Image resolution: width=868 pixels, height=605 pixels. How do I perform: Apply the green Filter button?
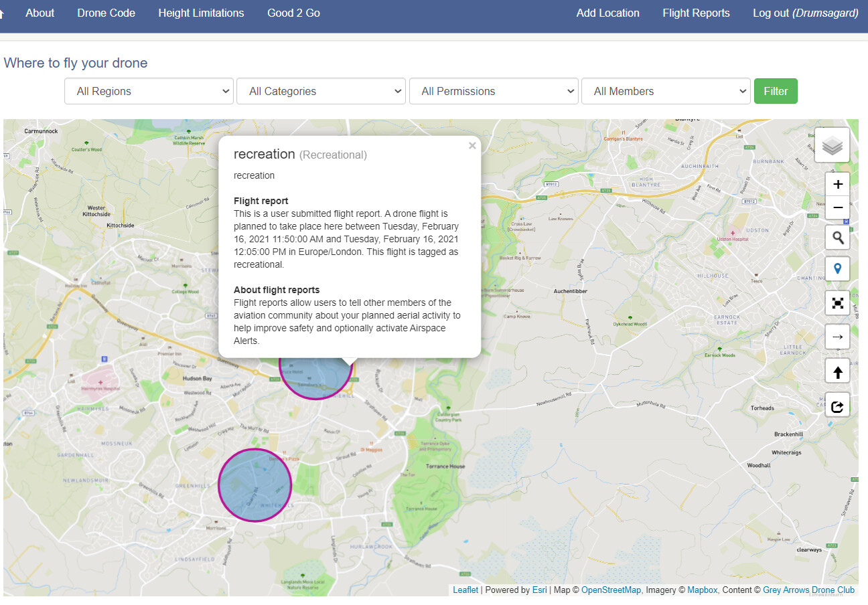[x=776, y=91]
